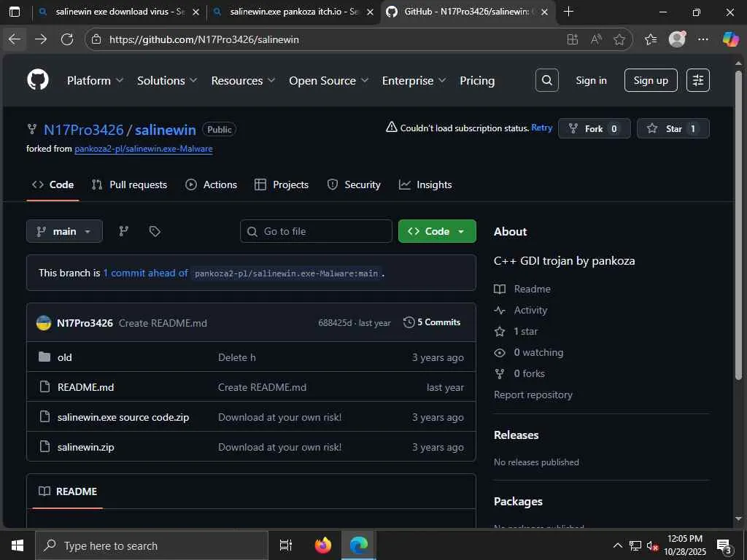Click the Windows Start button
The height and width of the screenshot is (560, 747).
click(x=18, y=545)
